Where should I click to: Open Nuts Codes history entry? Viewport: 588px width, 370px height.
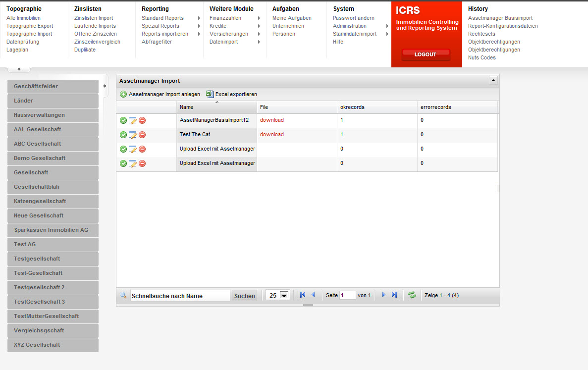482,57
